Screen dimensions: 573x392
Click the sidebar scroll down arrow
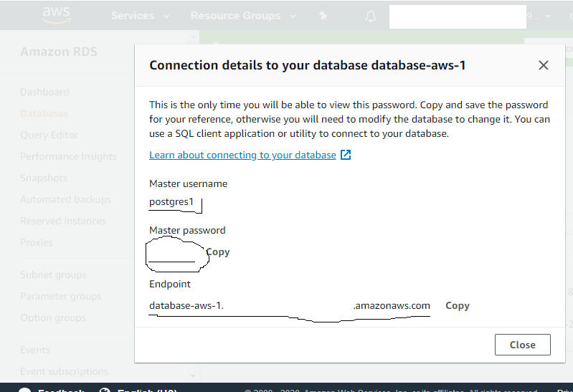pyautogui.click(x=193, y=376)
